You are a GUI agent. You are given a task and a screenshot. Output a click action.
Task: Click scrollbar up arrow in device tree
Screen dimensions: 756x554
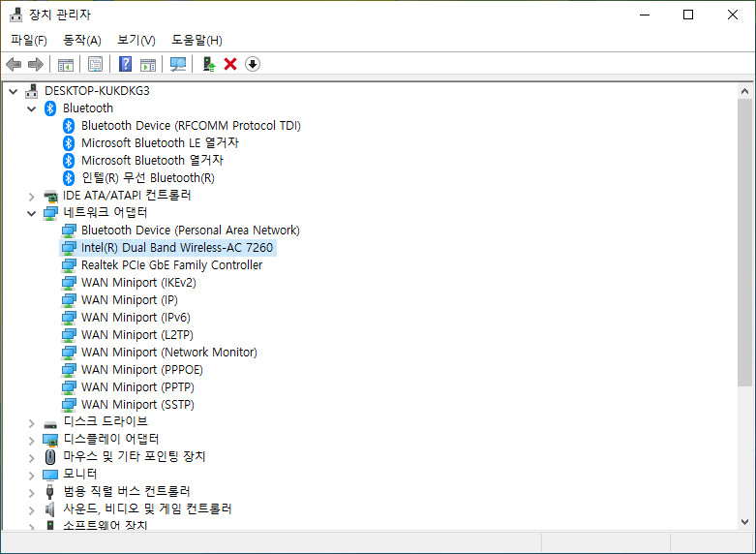pos(744,91)
